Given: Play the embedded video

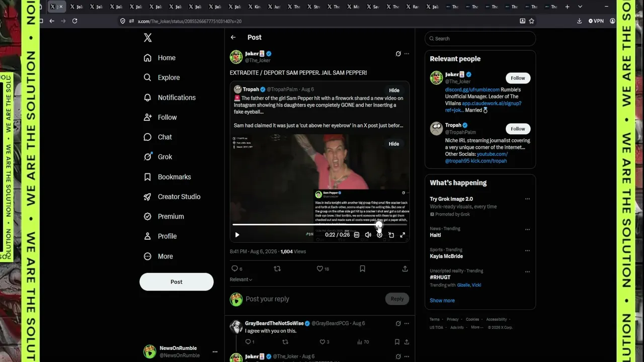Looking at the screenshot, I should [237, 235].
